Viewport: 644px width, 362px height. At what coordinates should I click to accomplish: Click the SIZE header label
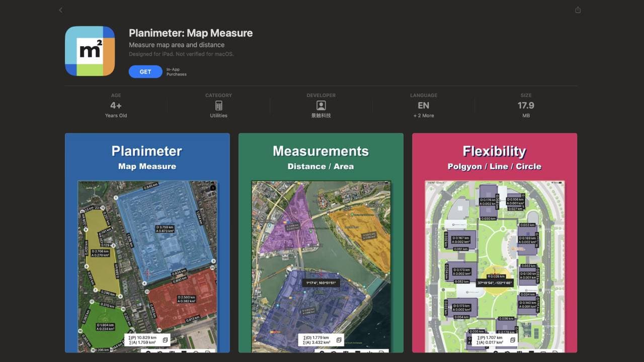tap(526, 96)
